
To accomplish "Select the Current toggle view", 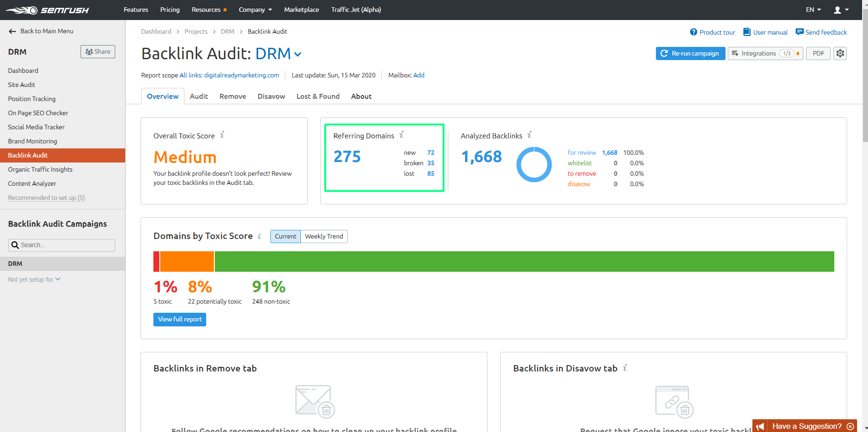I will click(x=285, y=236).
